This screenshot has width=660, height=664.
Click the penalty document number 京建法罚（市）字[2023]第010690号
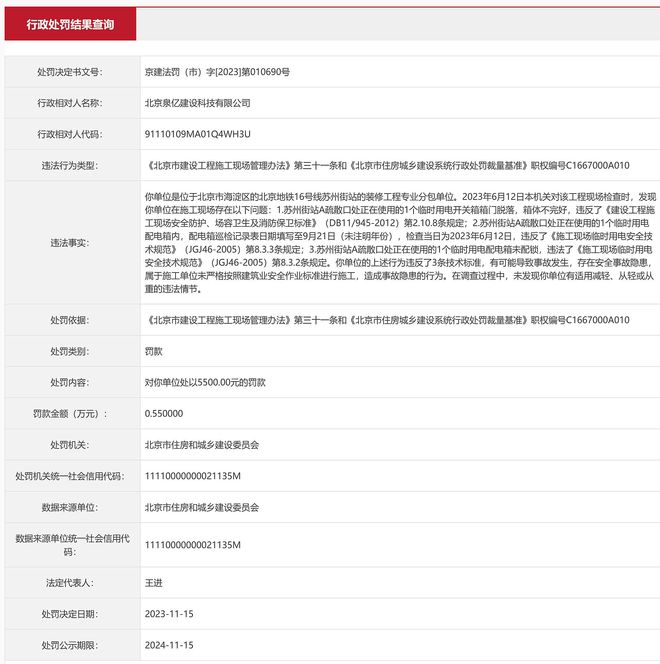pos(217,72)
